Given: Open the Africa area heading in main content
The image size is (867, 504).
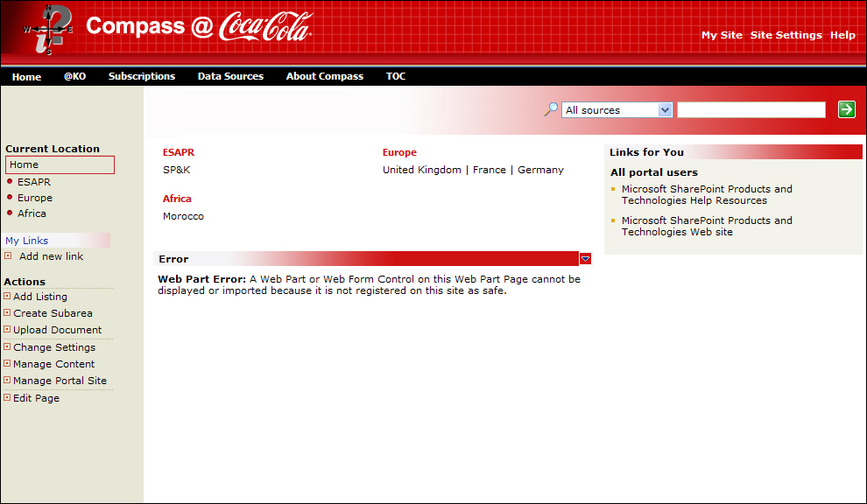Looking at the screenshot, I should coord(177,199).
